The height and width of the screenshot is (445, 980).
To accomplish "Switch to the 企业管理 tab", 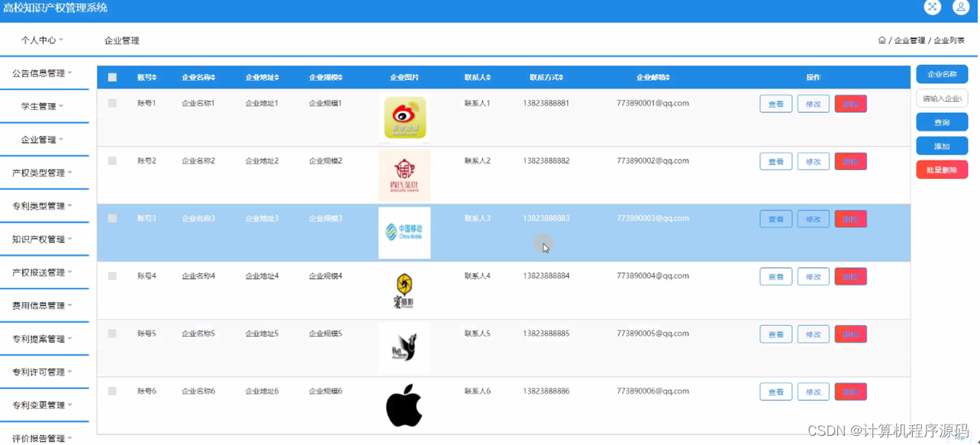I will point(121,40).
